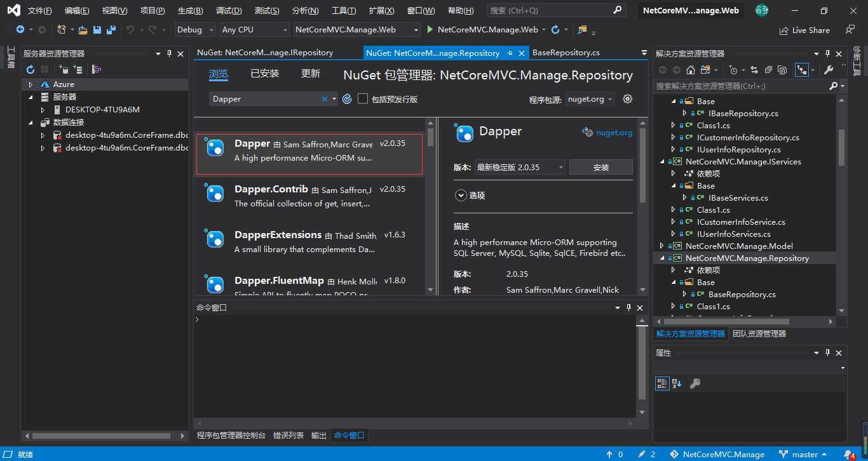This screenshot has height=461, width=868.
Task: Toggle preview selected items in Solution Explorer
Action: tap(801, 70)
